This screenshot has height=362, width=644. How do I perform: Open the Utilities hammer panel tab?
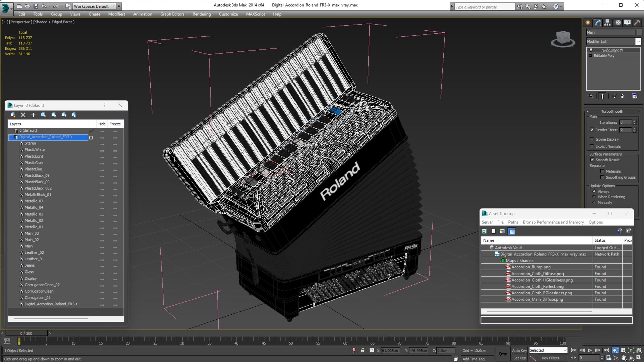[637, 23]
